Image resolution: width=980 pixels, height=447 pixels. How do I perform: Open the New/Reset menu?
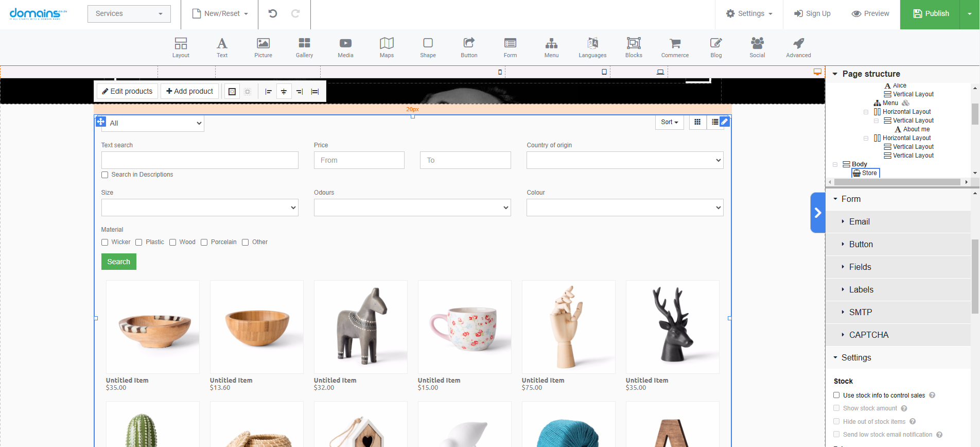(x=220, y=14)
